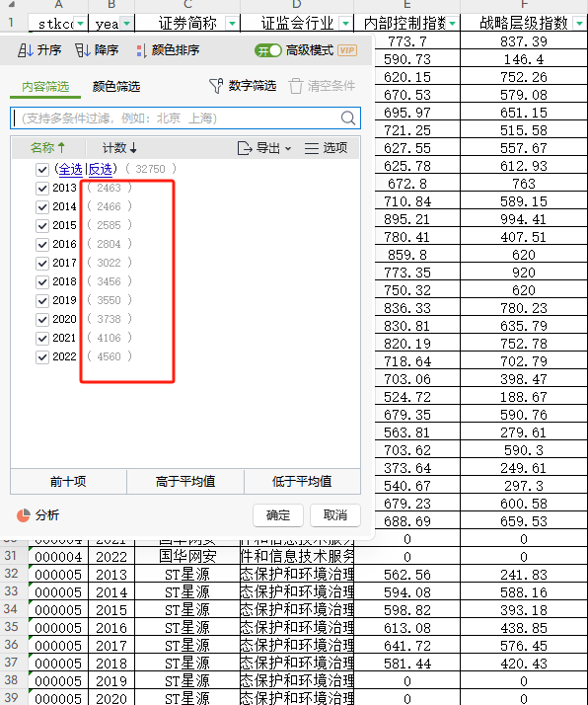Viewport: 588px width, 705px height.
Task: Open the 选项 options list icon
Action: point(312,148)
